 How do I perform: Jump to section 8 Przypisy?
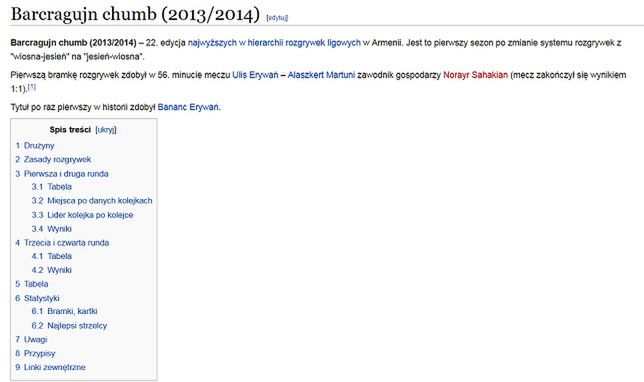point(35,354)
